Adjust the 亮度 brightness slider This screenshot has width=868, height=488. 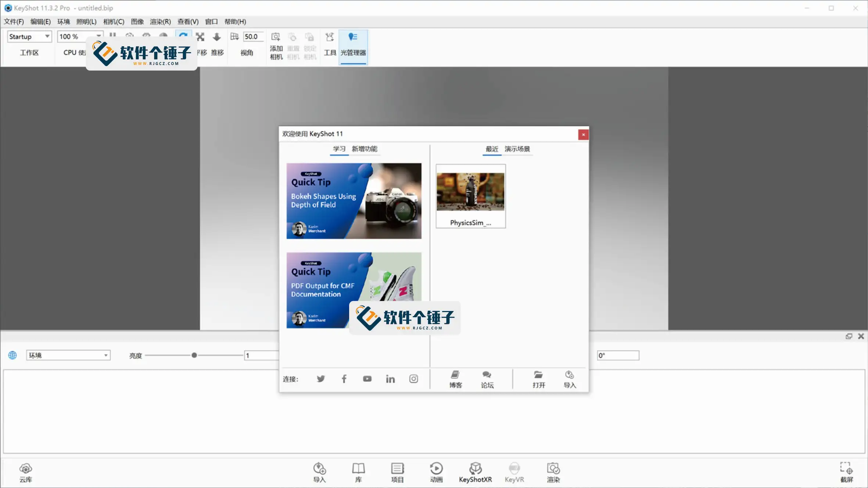coord(194,355)
